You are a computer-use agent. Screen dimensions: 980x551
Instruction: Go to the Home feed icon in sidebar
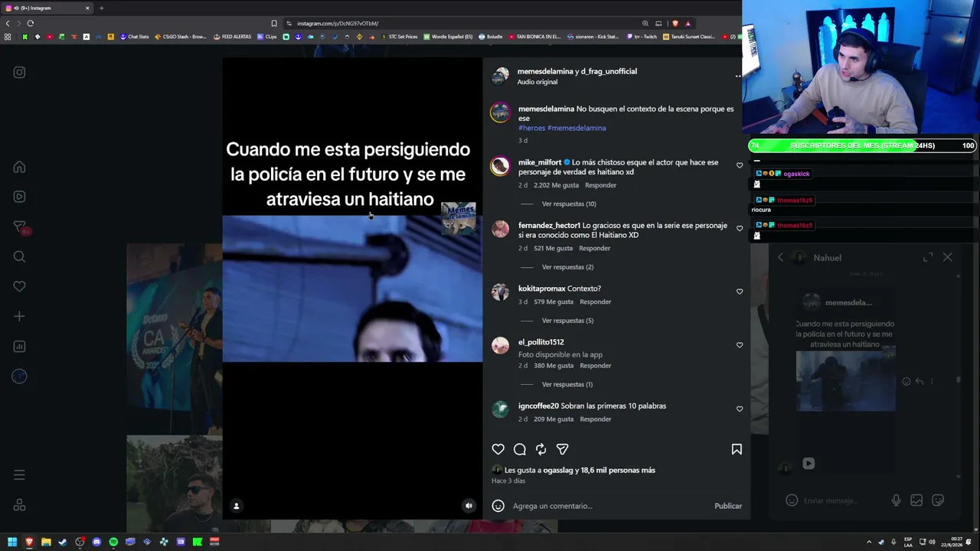click(x=19, y=167)
